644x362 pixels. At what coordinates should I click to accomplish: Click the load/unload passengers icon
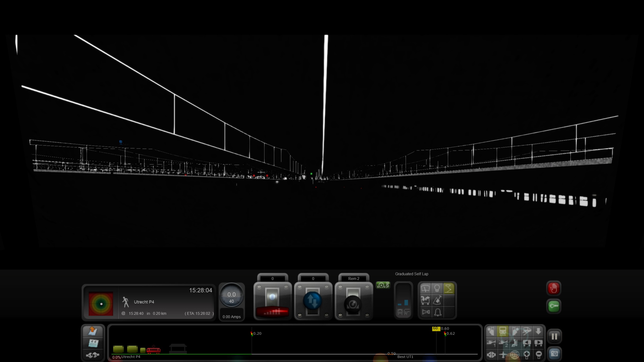[425, 300]
